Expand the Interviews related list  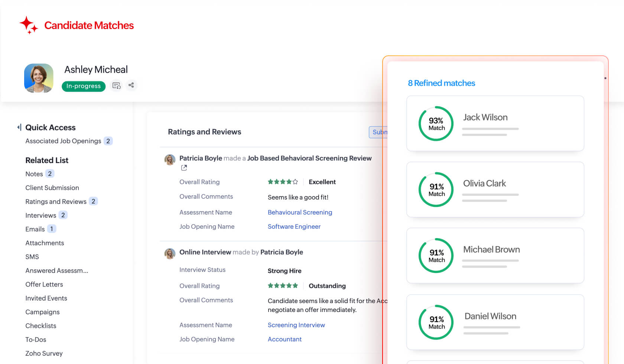click(x=41, y=215)
